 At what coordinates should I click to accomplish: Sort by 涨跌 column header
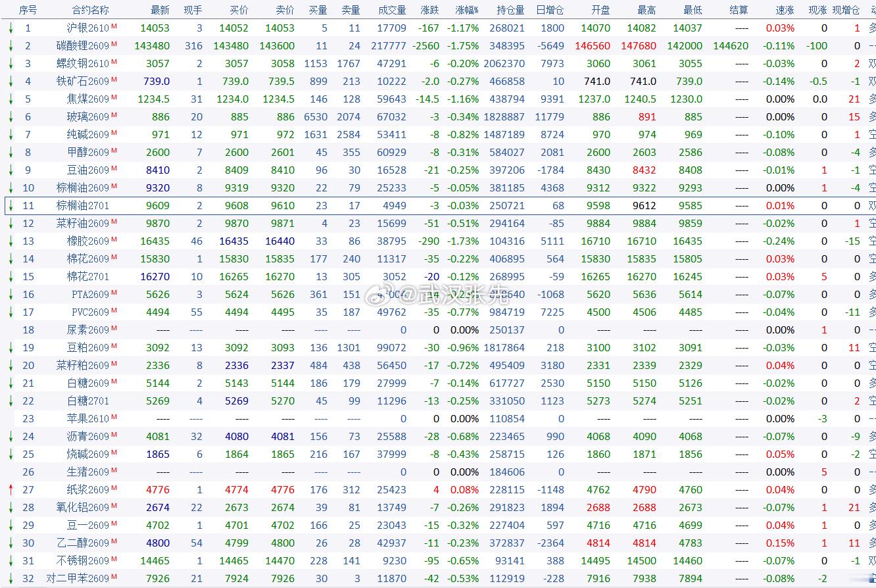pos(429,10)
